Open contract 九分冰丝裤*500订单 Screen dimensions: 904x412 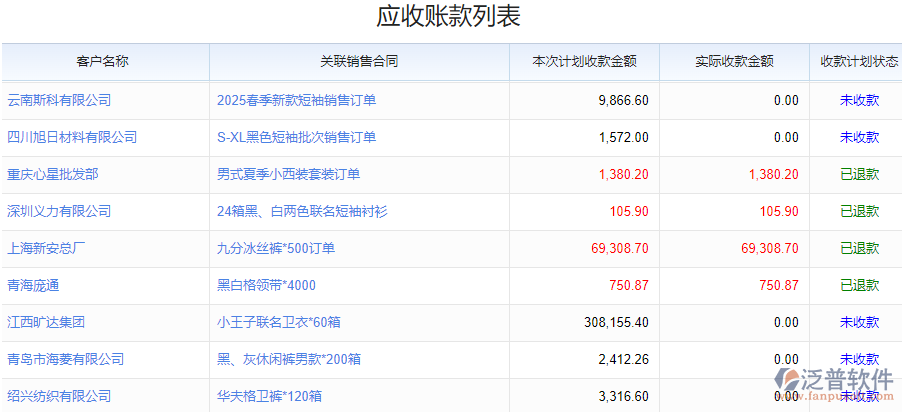tap(276, 248)
